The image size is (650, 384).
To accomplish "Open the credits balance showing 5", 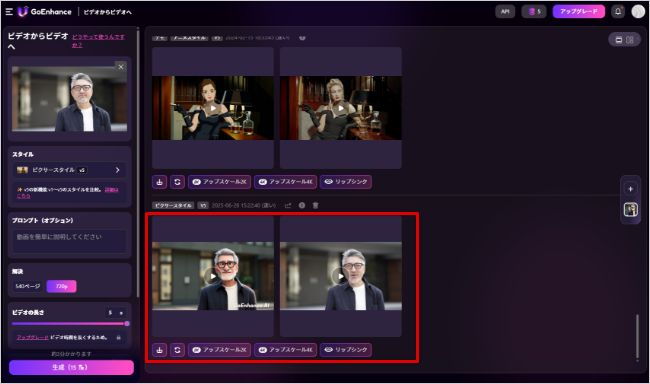I will pos(534,12).
